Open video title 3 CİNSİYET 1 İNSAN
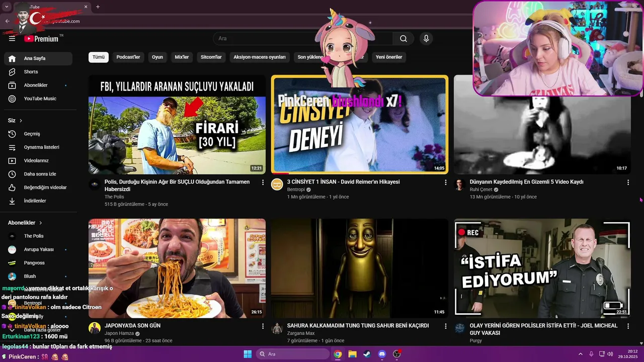The height and width of the screenshot is (362, 644). point(343,182)
